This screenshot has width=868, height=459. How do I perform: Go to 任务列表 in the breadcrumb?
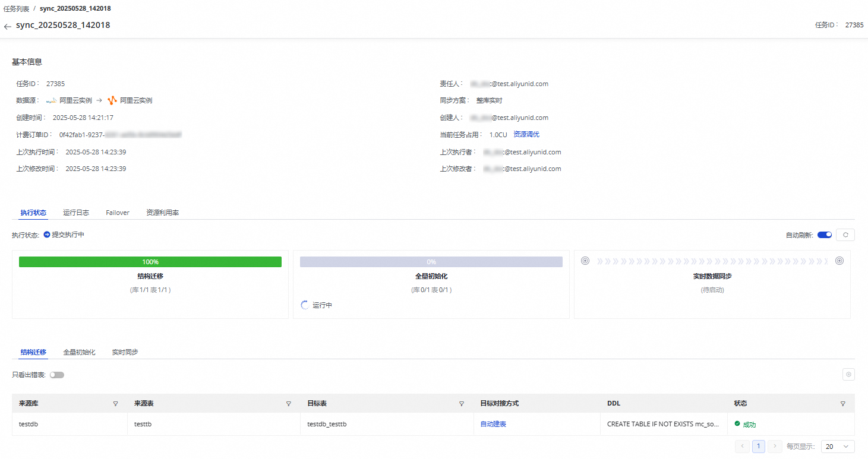17,9
